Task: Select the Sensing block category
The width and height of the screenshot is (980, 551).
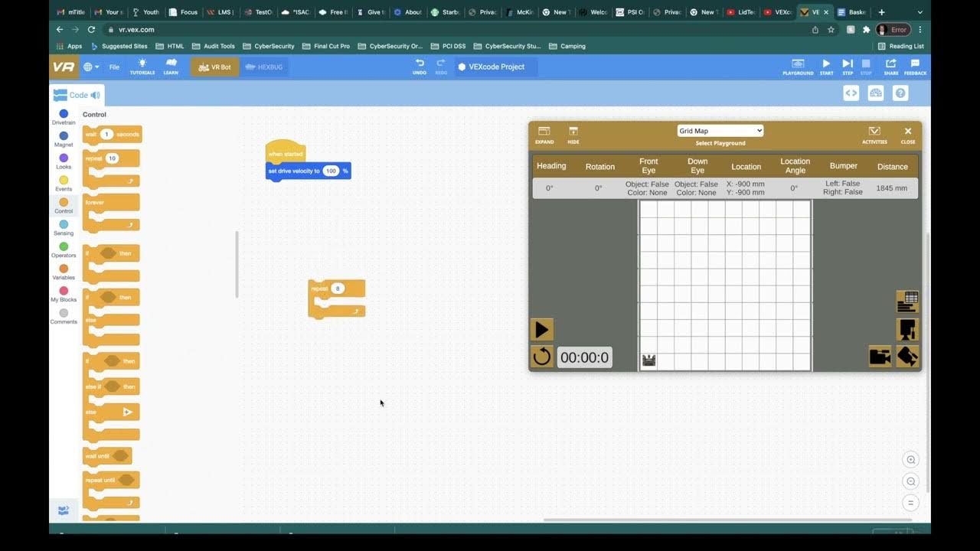Action: point(64,228)
